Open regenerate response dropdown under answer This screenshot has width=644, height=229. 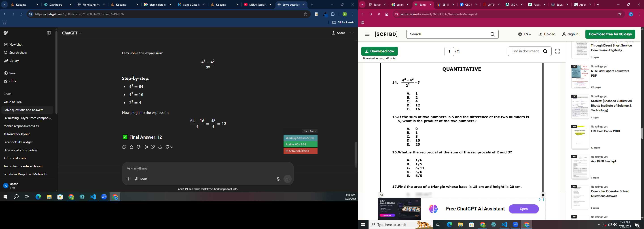169,147
